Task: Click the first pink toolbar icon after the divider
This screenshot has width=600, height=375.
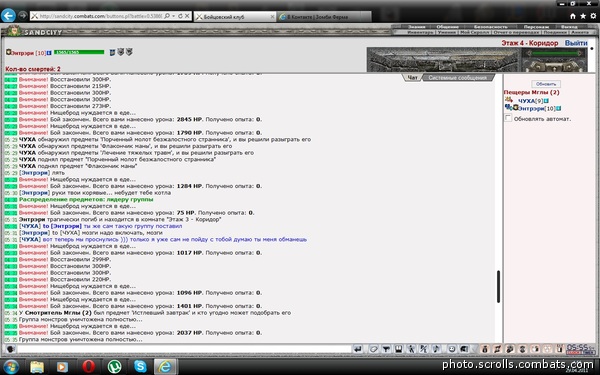Action: pos(485,349)
